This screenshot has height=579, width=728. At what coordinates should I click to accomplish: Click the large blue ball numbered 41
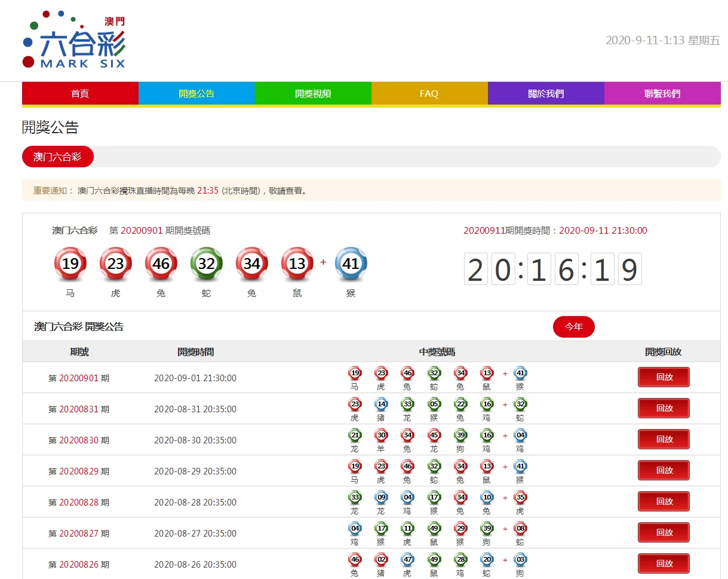[351, 264]
